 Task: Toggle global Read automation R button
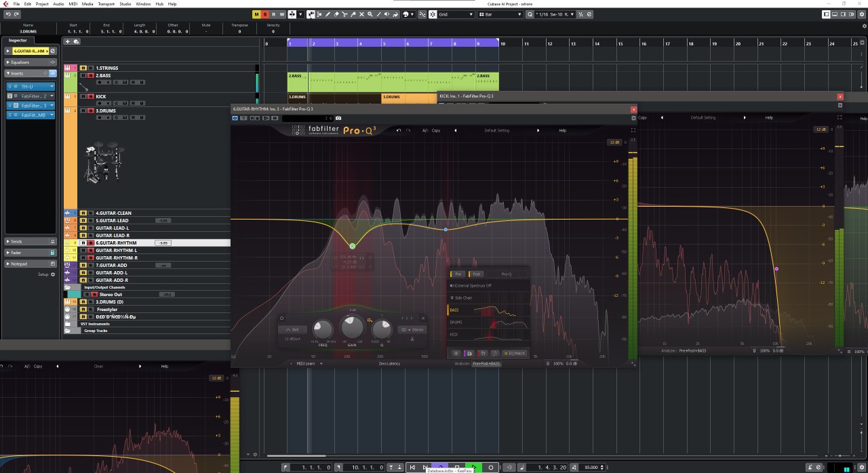coord(273,14)
